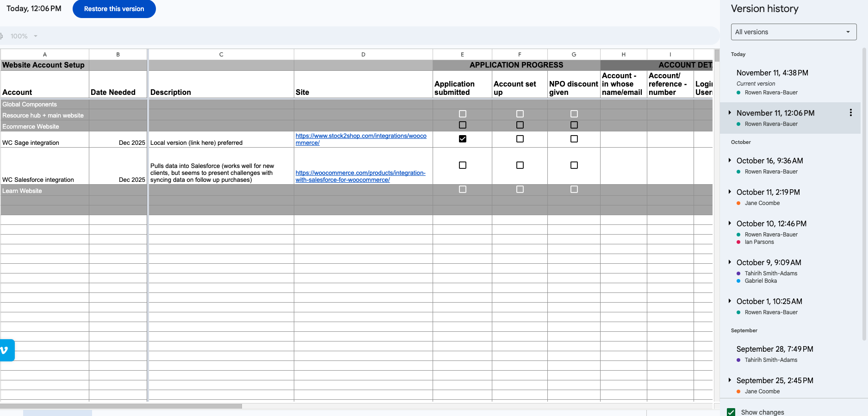The image size is (868, 416).
Task: Toggle the Show changes checkbox
Action: point(731,412)
